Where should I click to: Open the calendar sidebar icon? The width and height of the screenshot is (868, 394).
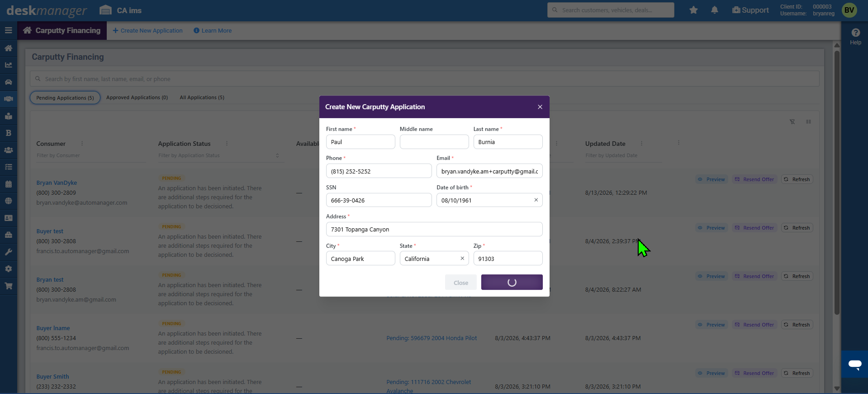click(x=8, y=184)
